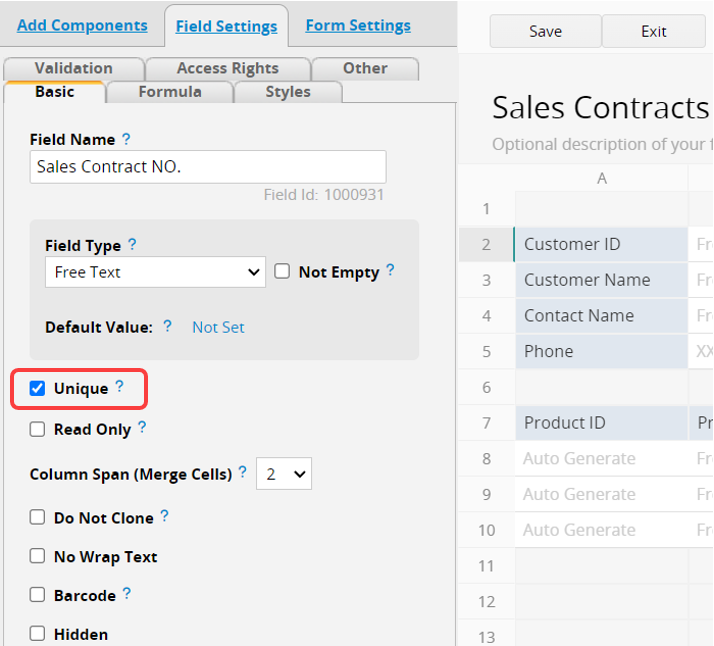Click help icon beside Read Only
The image size is (714, 646).
(x=142, y=428)
